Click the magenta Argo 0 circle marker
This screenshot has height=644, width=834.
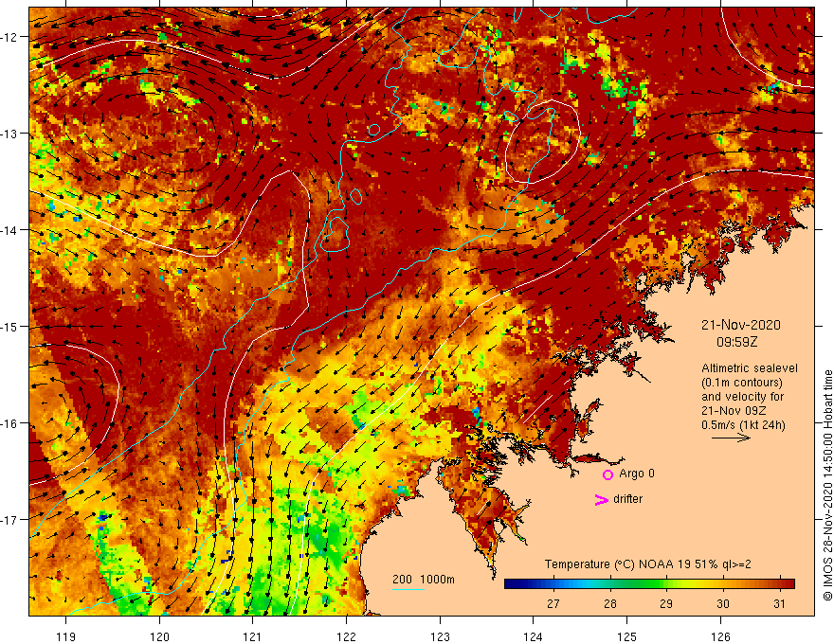[607, 474]
